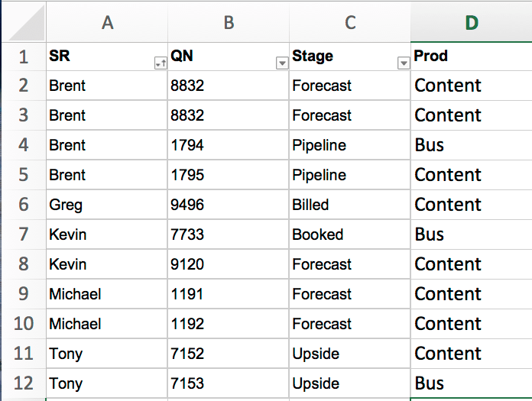This screenshot has height=401, width=532.
Task: Select Forecast cell in row 2
Action: pyautogui.click(x=350, y=86)
